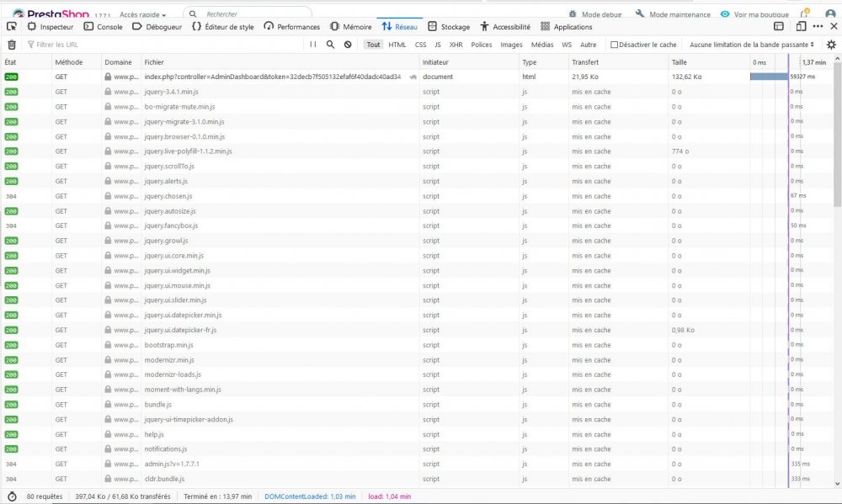The width and height of the screenshot is (842, 504).
Task: Sort by Taille column header
Action: coord(709,62)
